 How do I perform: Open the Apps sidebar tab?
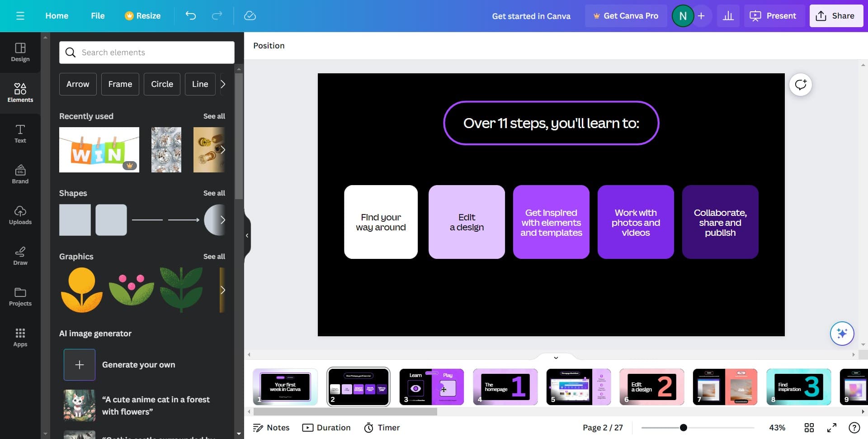pyautogui.click(x=20, y=338)
